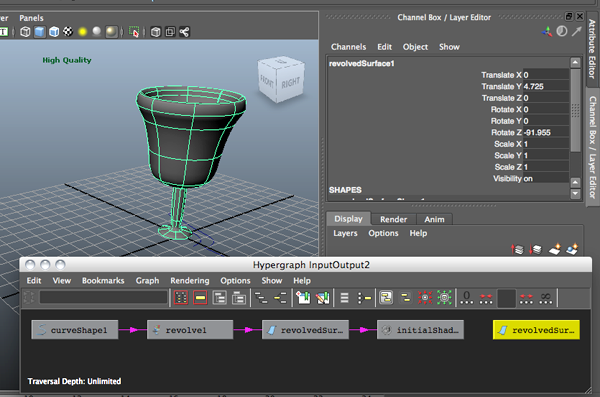Switch to the Anim layer tab
This screenshot has width=600, height=397.
pyautogui.click(x=434, y=219)
